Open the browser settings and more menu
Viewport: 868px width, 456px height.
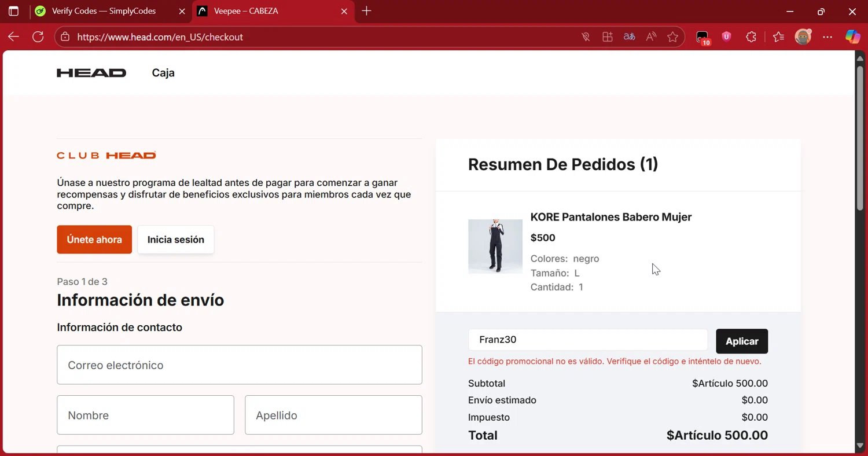tap(827, 37)
